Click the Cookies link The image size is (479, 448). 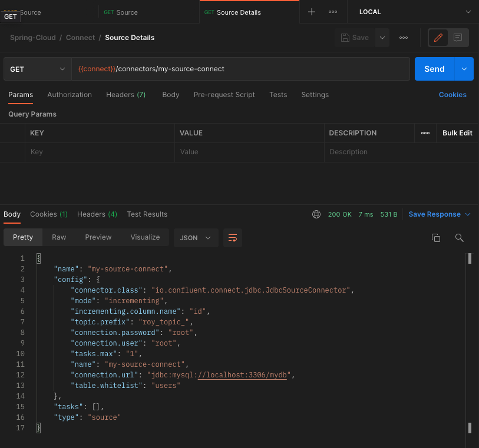[452, 95]
